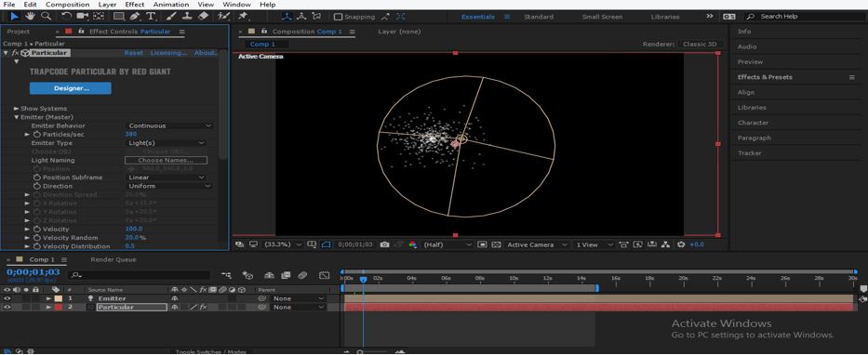868x355 pixels.
Task: Open Emitter Type dropdown Light(s)
Action: point(167,143)
